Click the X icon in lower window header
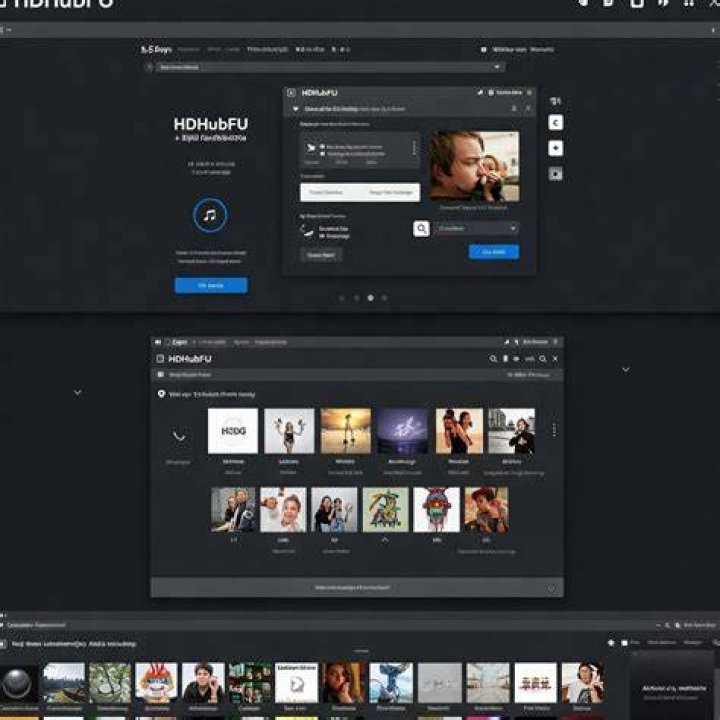720x720 pixels. tap(555, 359)
